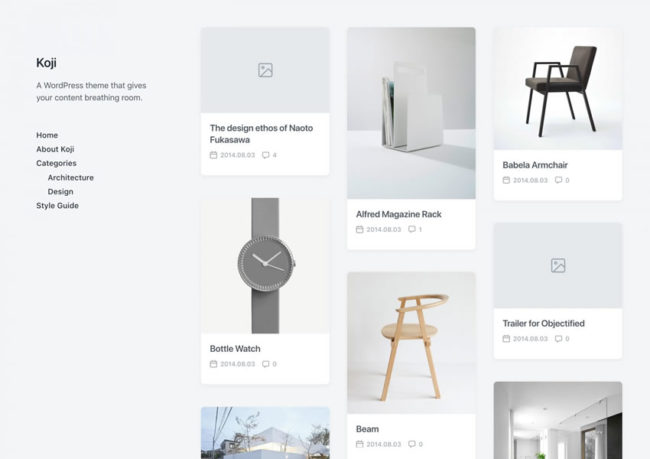Click the calendar icon under Babela Armchair

point(506,180)
